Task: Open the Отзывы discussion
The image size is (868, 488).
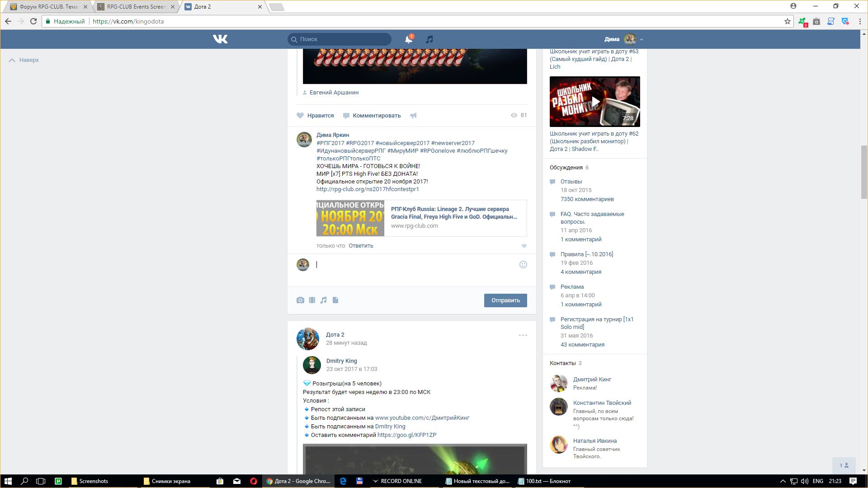Action: [571, 182]
